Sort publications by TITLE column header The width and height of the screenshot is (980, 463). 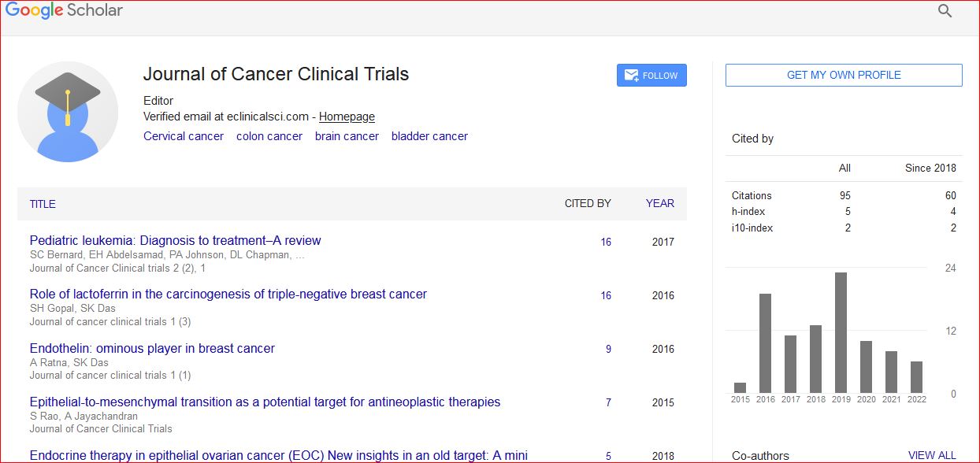(43, 204)
